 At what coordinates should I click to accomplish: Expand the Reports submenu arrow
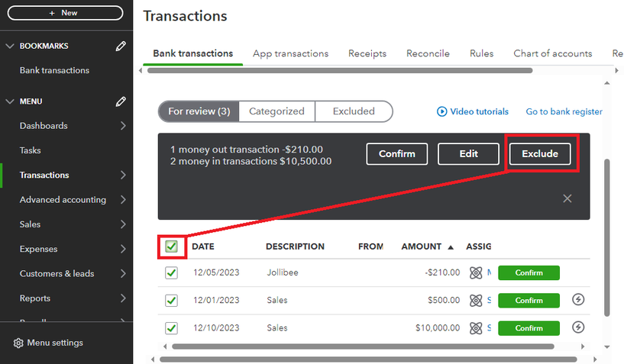(124, 298)
